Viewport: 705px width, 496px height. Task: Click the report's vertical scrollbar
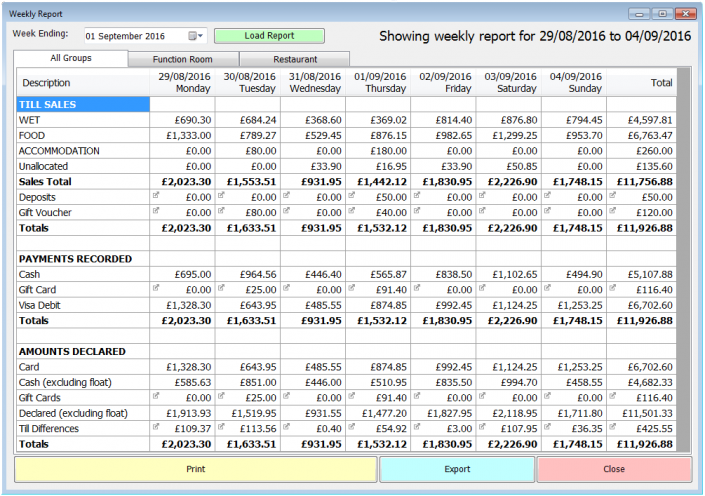[x=683, y=260]
